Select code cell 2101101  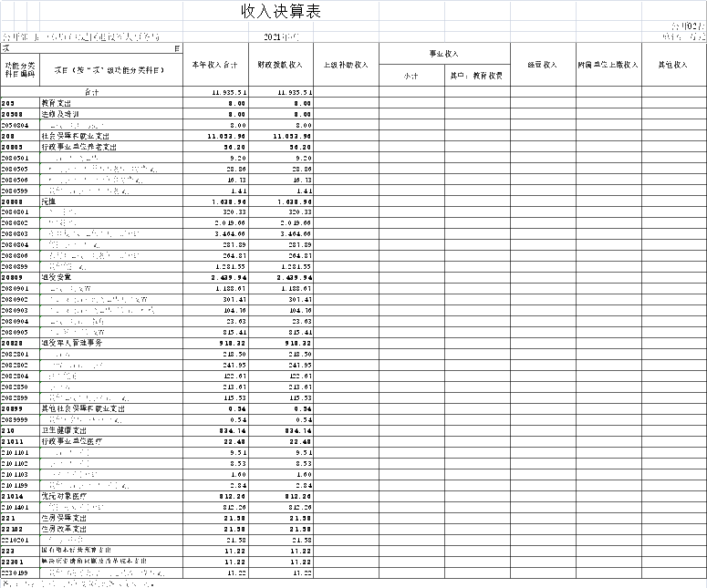point(20,452)
